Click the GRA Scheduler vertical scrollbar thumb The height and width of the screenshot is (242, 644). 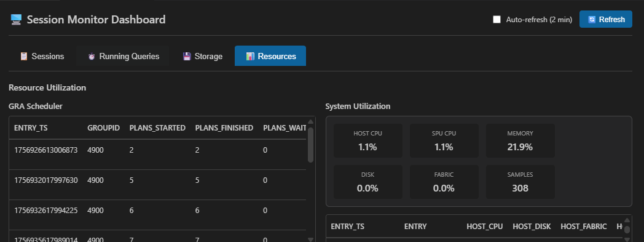pyautogui.click(x=310, y=145)
